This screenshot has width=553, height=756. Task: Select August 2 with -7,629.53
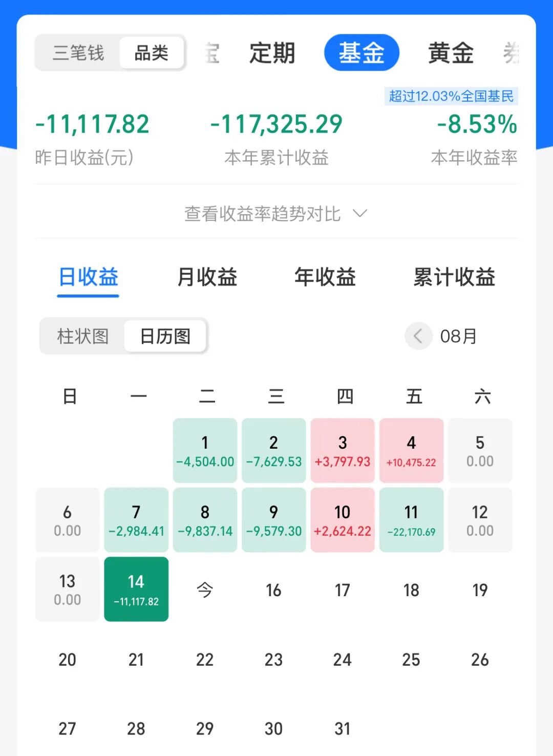[274, 451]
